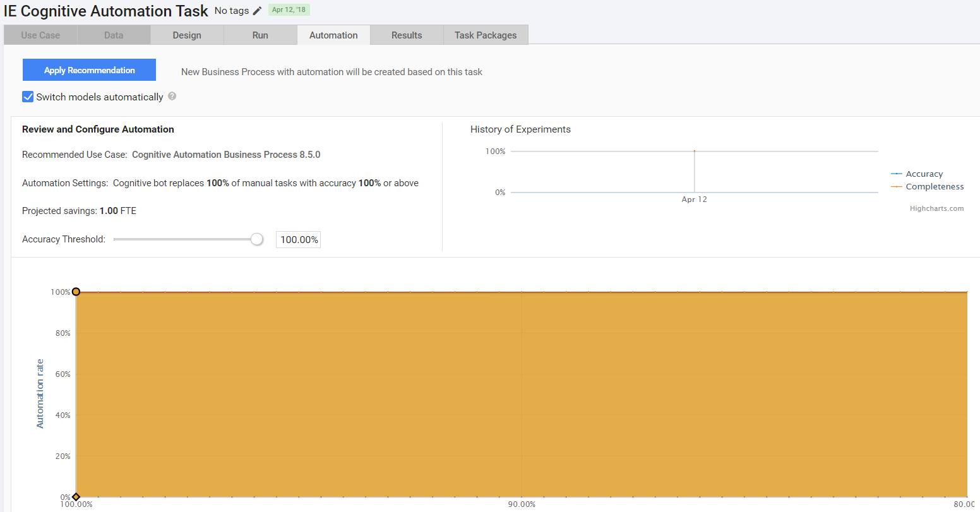The height and width of the screenshot is (512, 980).
Task: Click Cognitive Automation Business Process 8.5.0 text
Action: 226,155
